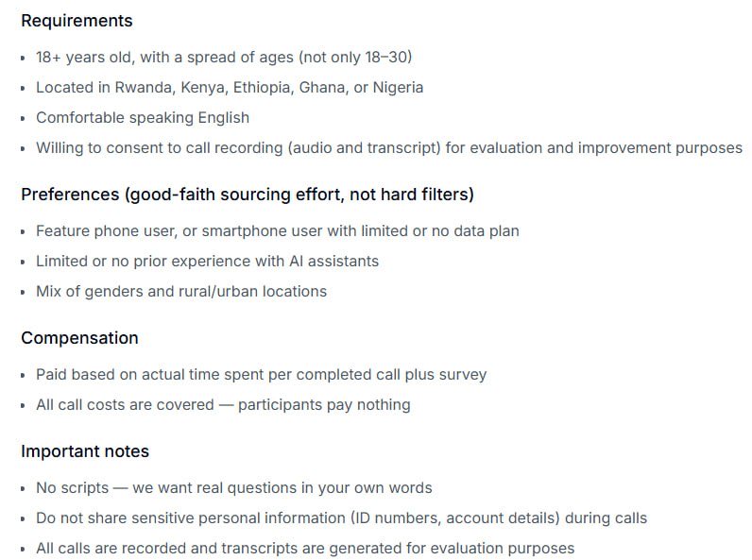Click the Requirements heading
The width and height of the screenshot is (752, 560).
coord(77,21)
